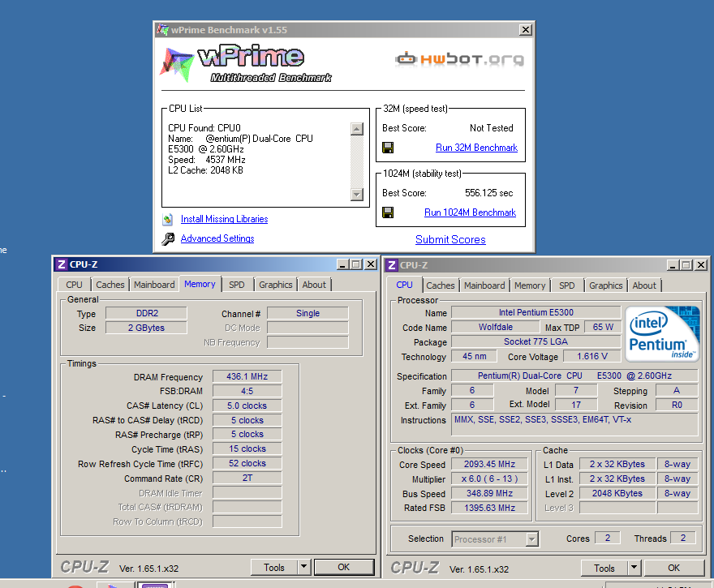714x588 pixels.
Task: Open Mainboard tab in left CPU-Z window
Action: click(154, 285)
